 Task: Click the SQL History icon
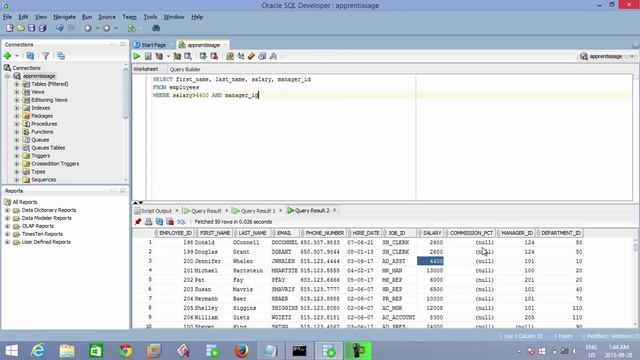pos(262,56)
